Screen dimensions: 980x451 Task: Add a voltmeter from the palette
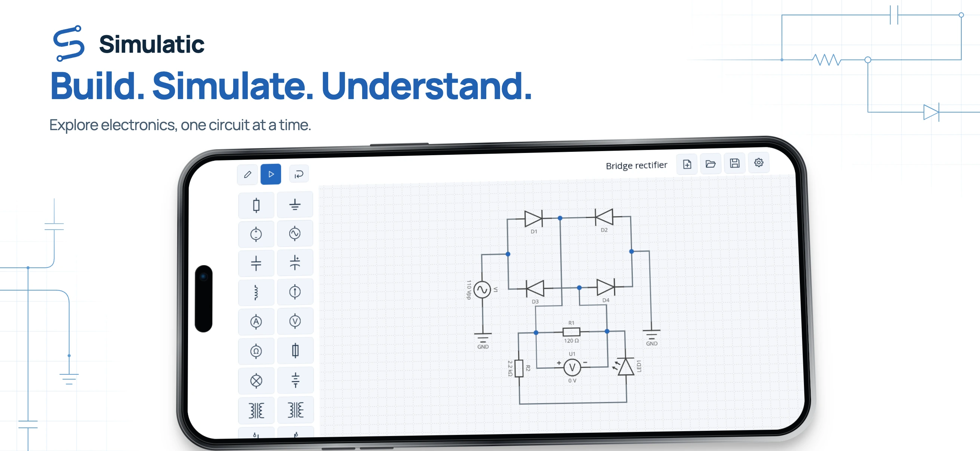tap(295, 321)
